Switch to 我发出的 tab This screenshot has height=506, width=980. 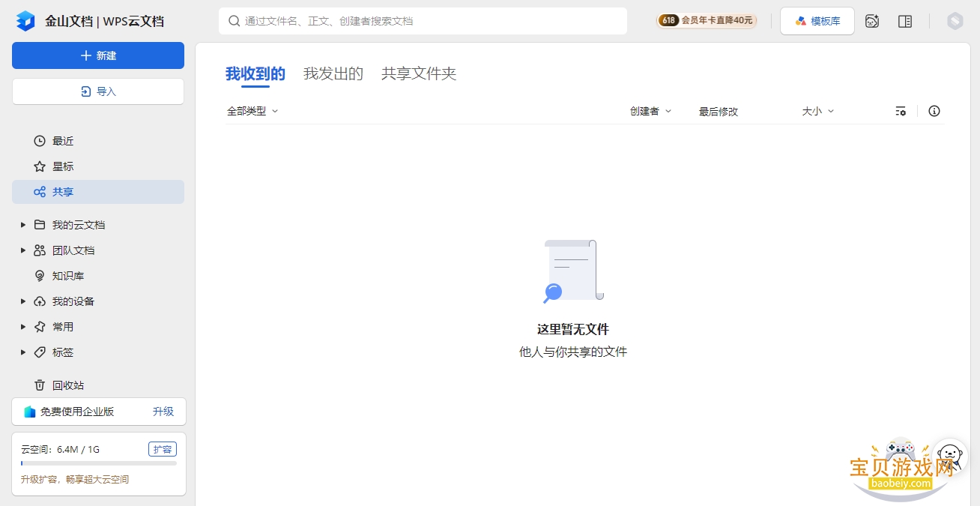pos(333,73)
